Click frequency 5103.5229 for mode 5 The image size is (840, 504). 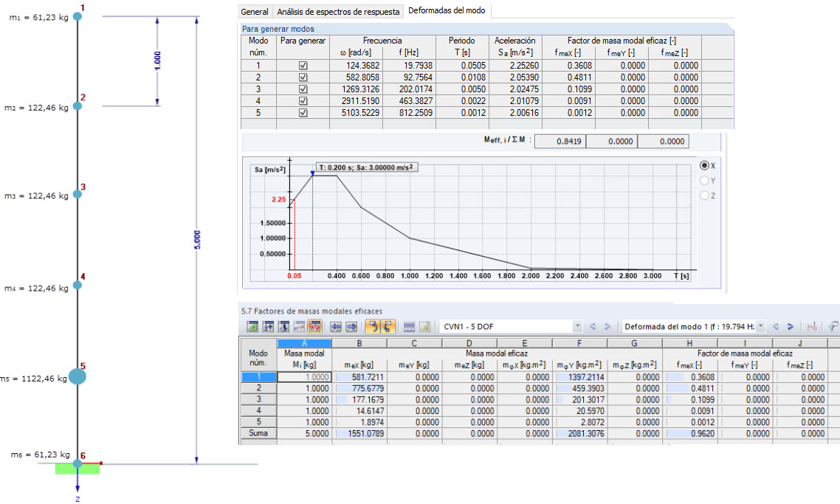coord(357,112)
